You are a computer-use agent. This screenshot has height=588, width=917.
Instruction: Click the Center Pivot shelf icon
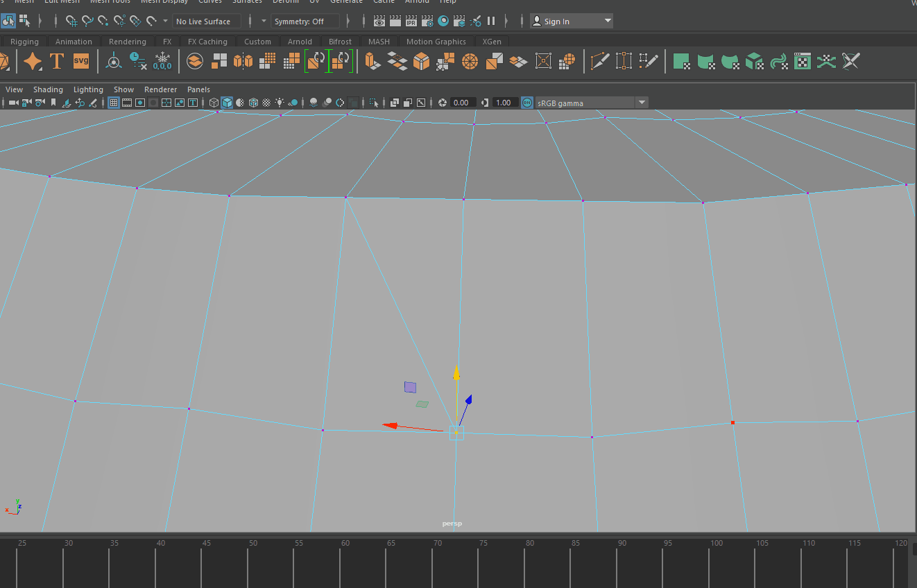coord(114,62)
